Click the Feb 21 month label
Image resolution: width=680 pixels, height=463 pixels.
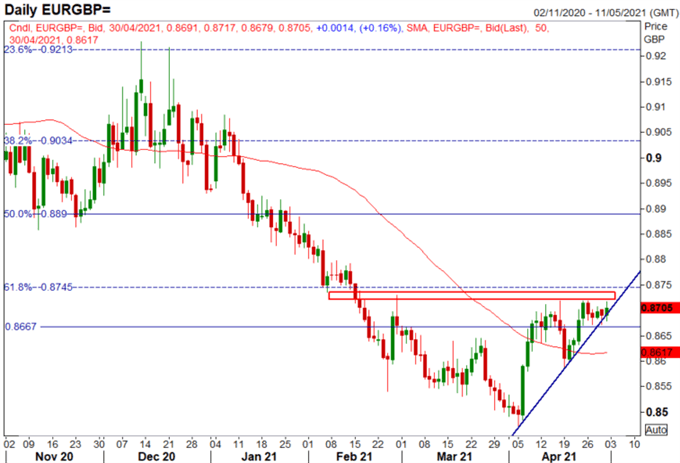tap(354, 456)
